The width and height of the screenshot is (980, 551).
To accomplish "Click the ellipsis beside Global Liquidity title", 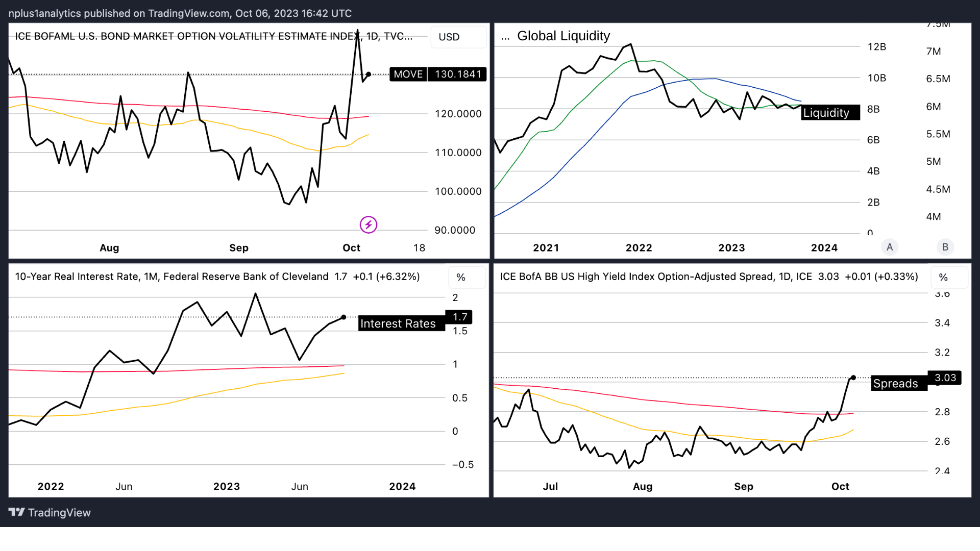I will tap(505, 37).
